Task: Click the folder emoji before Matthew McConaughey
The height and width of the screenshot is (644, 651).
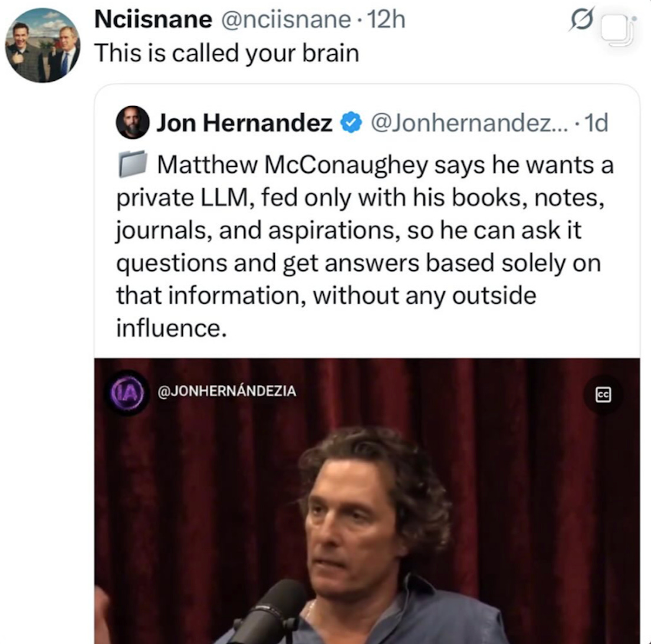Action: pos(133,164)
